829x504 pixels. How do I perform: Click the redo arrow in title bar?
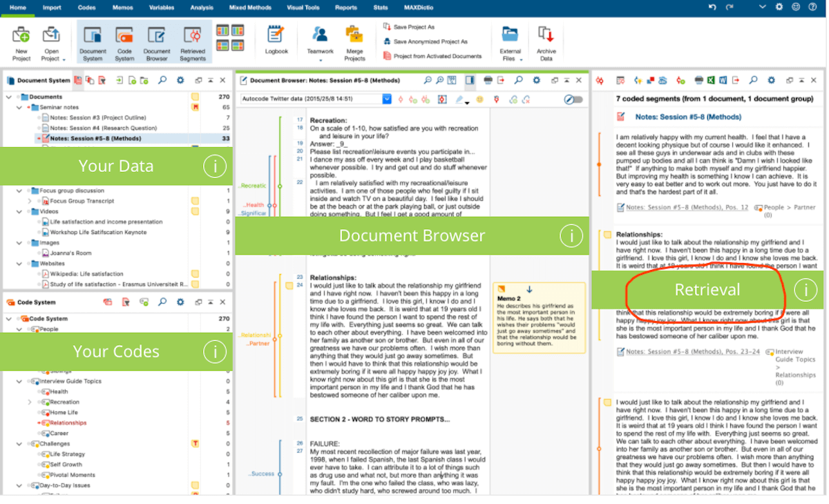coord(729,7)
